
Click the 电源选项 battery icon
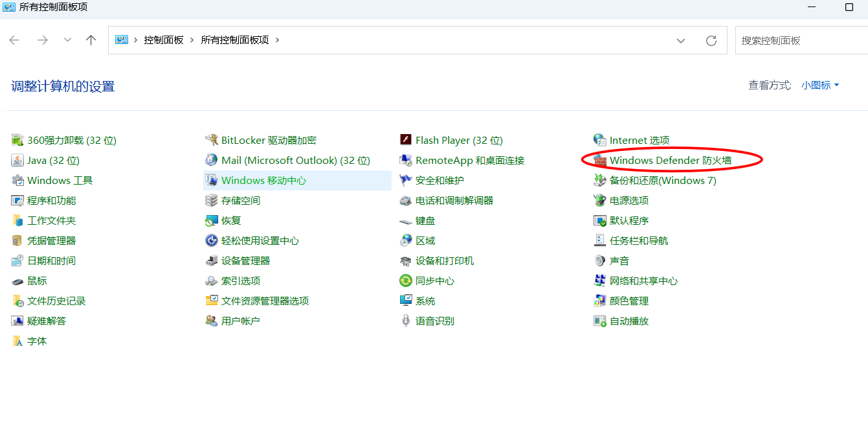pos(599,200)
